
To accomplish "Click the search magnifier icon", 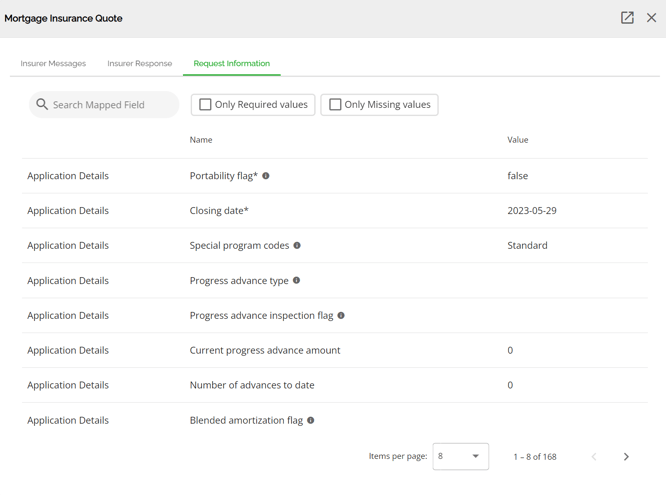I will [42, 104].
